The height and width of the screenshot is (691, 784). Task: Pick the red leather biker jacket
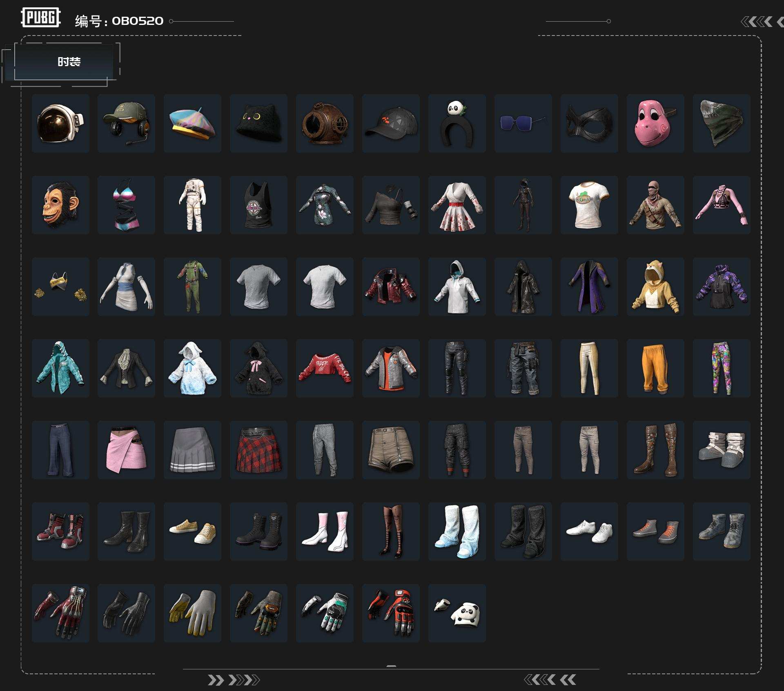[x=391, y=287]
